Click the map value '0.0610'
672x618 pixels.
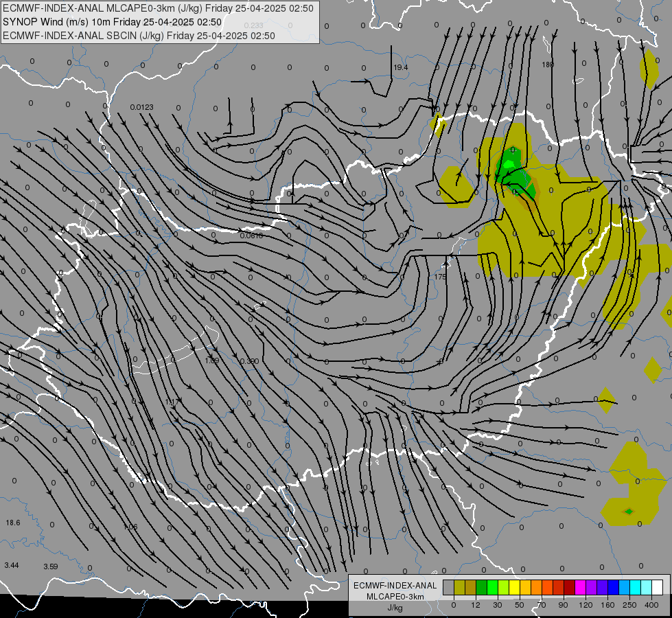pyautogui.click(x=252, y=236)
